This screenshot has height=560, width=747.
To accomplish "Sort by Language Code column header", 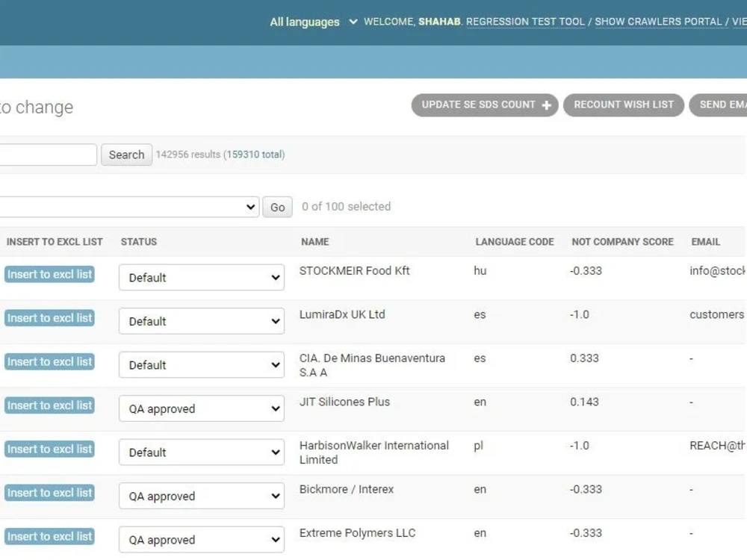I will point(515,242).
